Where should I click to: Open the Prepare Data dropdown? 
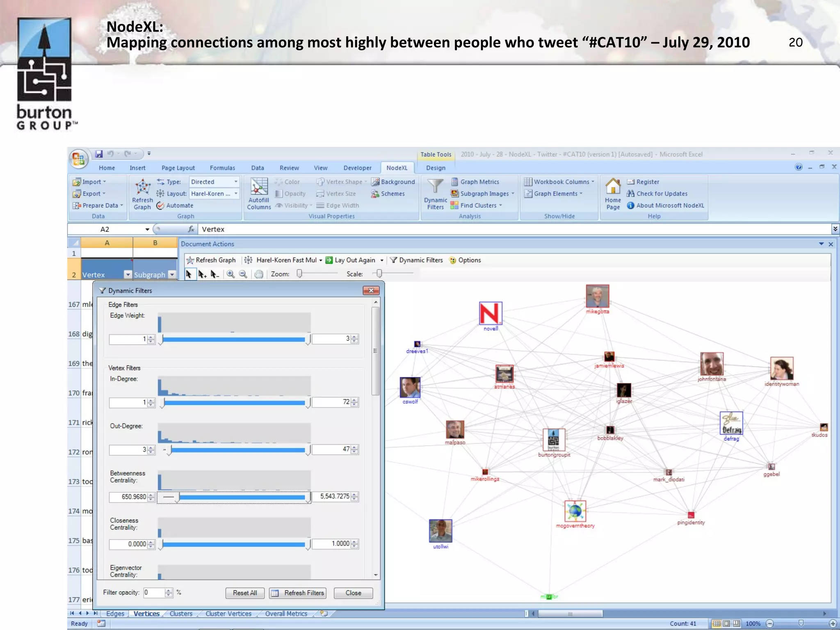[x=98, y=205]
